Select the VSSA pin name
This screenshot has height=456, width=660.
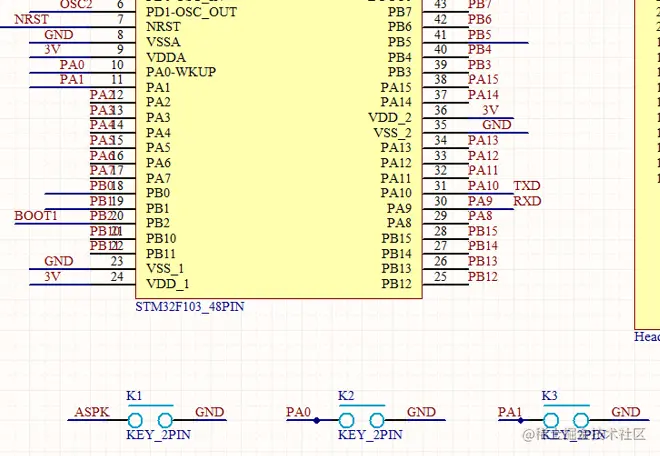(x=163, y=42)
